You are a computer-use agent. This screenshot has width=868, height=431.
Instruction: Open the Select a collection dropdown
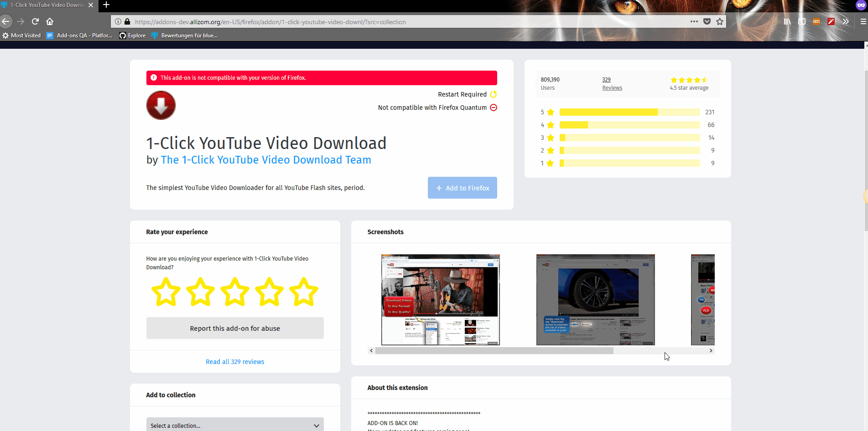point(235,426)
